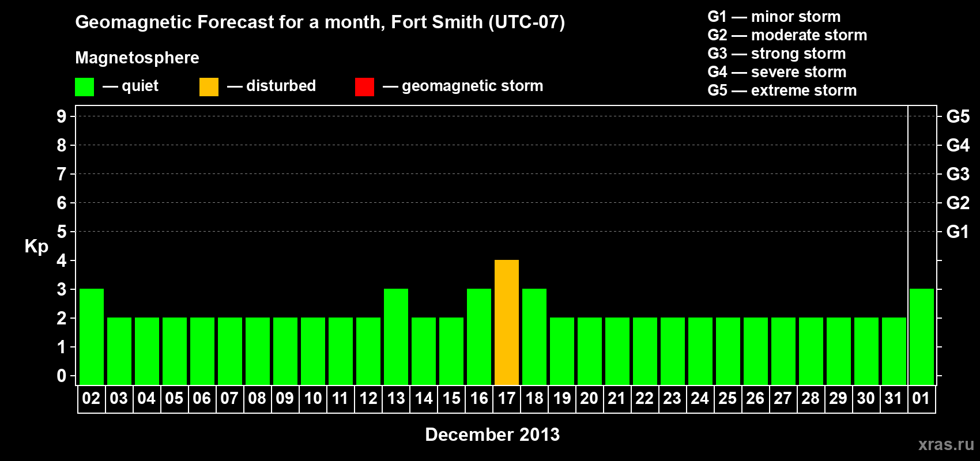
Task: Click the '— quiet' legend text
Action: coord(130,86)
